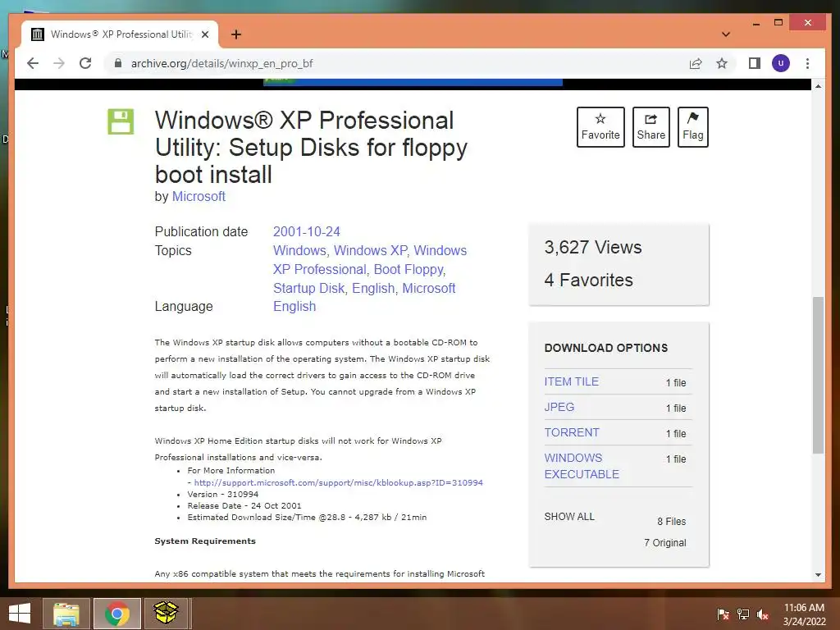Open the Chrome side panel
The height and width of the screenshot is (630, 840).
click(x=755, y=63)
